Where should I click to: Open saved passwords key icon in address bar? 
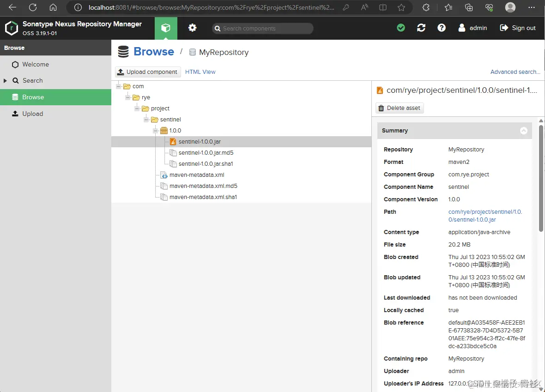tap(346, 7)
